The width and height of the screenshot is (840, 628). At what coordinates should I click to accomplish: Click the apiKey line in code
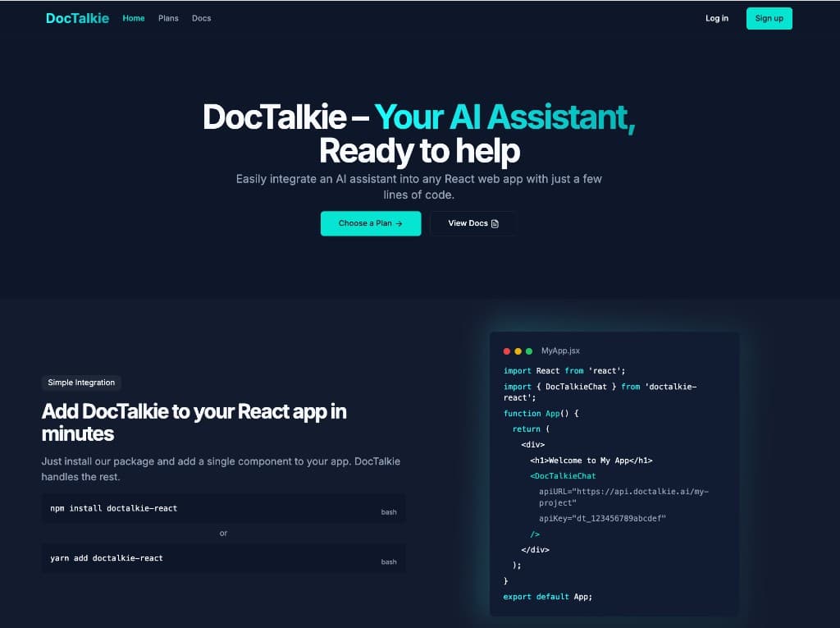point(602,519)
